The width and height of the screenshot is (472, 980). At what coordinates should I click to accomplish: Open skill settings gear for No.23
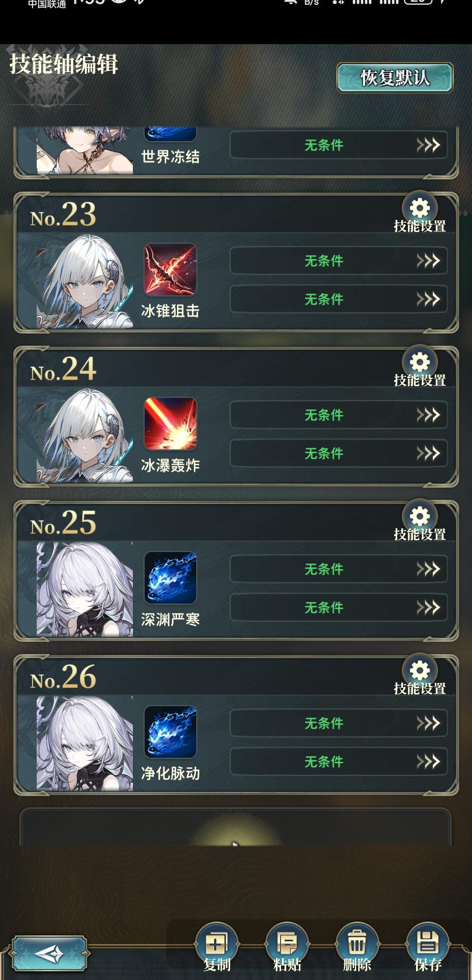[x=420, y=209]
